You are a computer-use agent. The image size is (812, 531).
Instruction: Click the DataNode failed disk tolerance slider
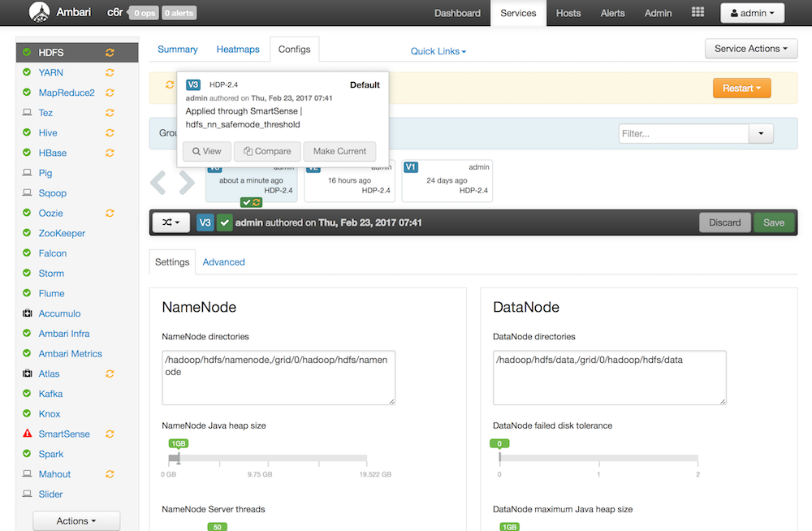[598, 458]
